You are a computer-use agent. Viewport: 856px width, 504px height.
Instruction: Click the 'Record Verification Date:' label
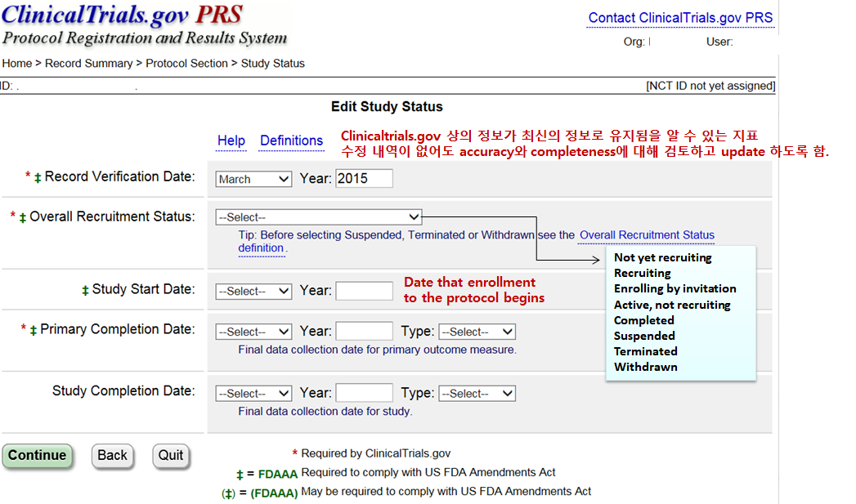point(119,176)
